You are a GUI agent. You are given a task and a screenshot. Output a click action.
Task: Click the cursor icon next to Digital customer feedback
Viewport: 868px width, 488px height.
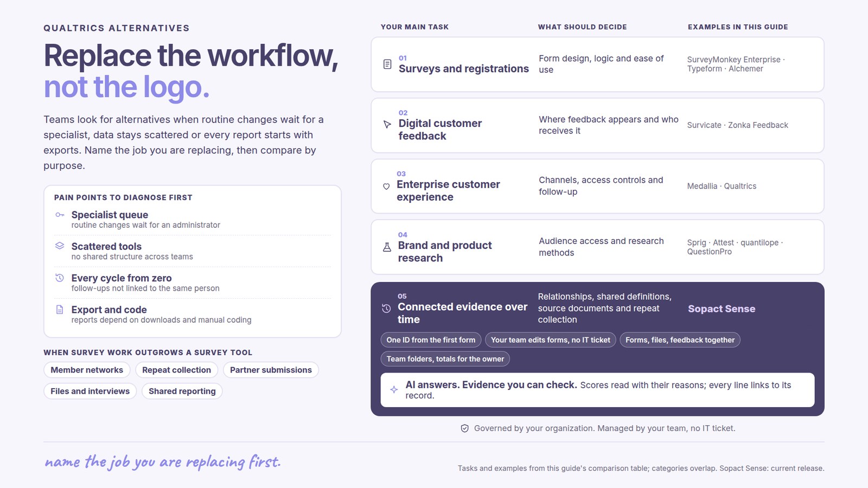[x=387, y=125]
